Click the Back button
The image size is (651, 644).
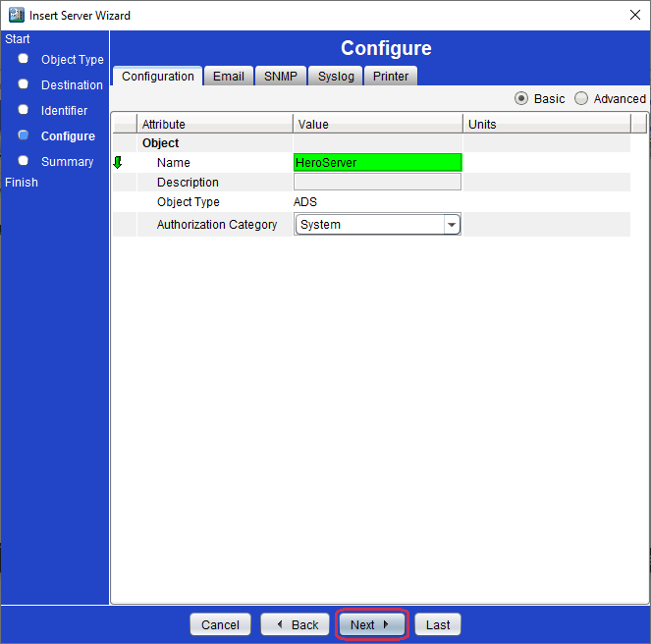coord(295,624)
